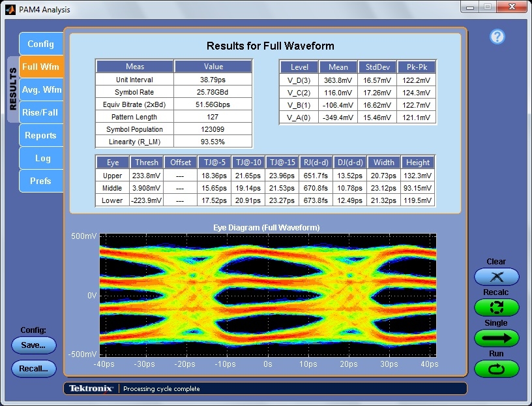The width and height of the screenshot is (532, 406).
Task: Click the green Recalc button
Action: point(496,307)
